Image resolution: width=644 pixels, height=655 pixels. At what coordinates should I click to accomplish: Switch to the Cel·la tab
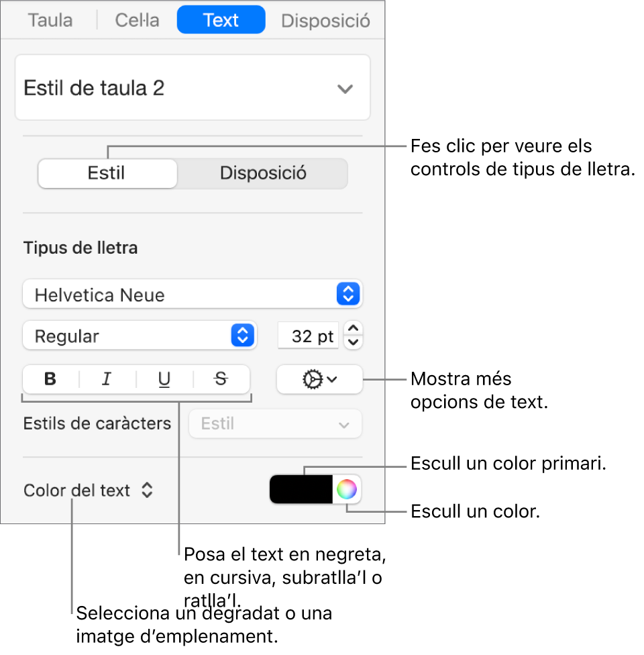tap(137, 20)
